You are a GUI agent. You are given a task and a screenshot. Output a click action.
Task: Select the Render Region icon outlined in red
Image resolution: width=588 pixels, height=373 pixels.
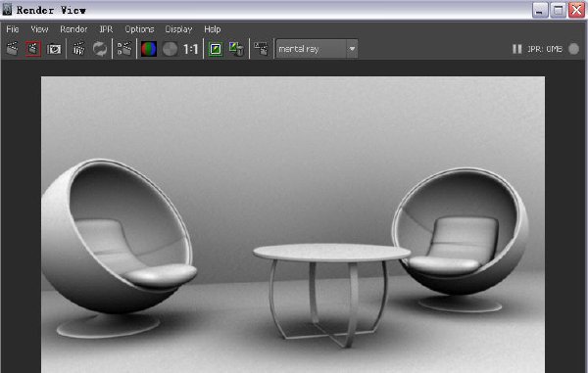[33, 49]
